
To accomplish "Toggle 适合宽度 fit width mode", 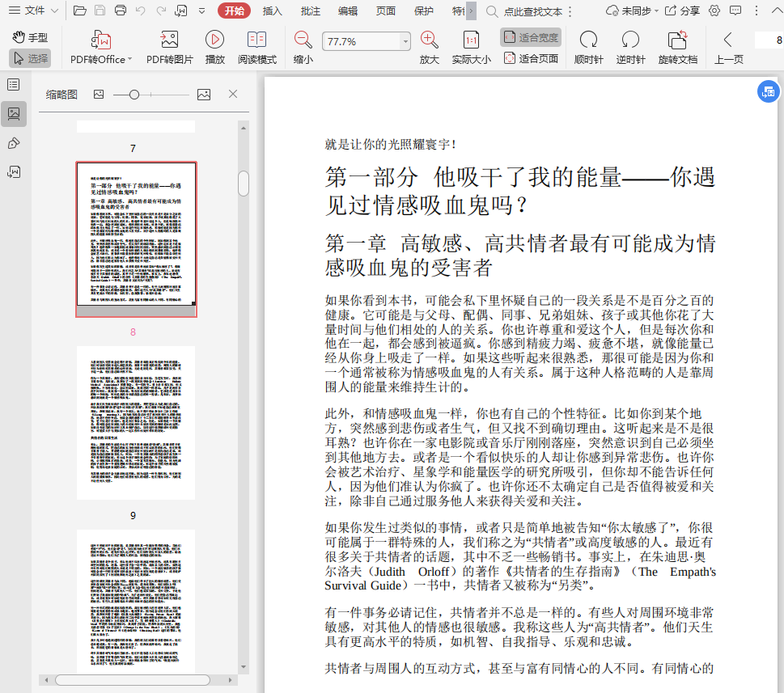I will click(531, 37).
